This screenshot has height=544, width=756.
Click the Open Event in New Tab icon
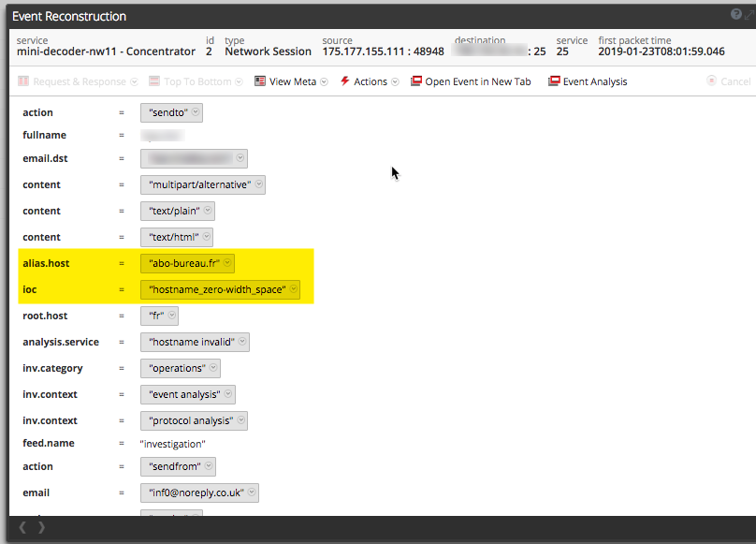416,82
